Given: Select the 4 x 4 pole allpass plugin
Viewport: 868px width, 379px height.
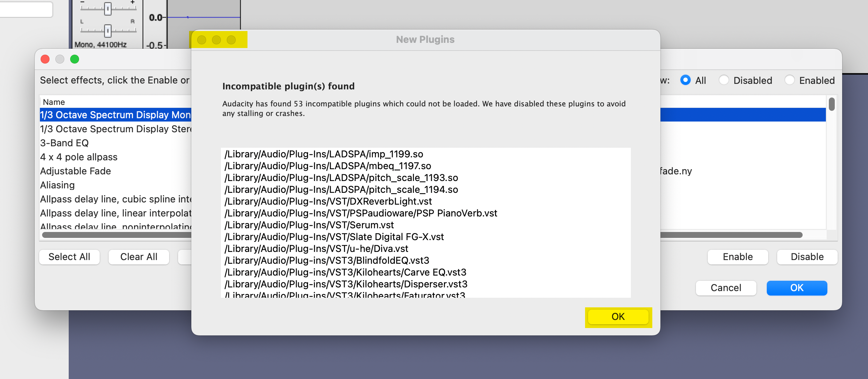Looking at the screenshot, I should click(x=79, y=157).
